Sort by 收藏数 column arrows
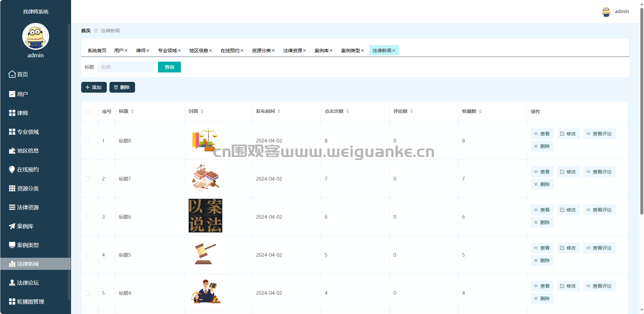Image resolution: width=644 pixels, height=314 pixels. (x=480, y=111)
